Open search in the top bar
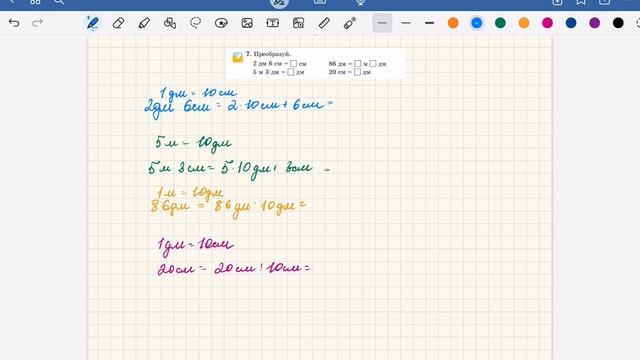The width and height of the screenshot is (640, 360). coord(59,2)
